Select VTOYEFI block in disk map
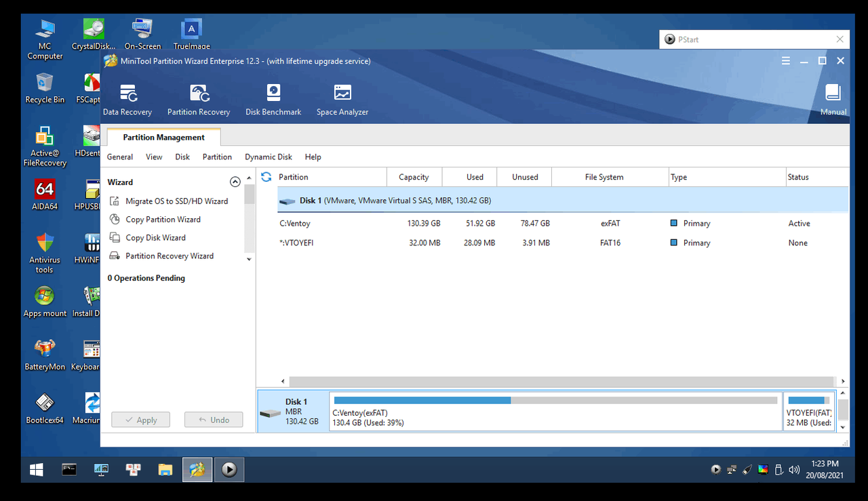Viewport: 868px width, 501px height. 809,412
